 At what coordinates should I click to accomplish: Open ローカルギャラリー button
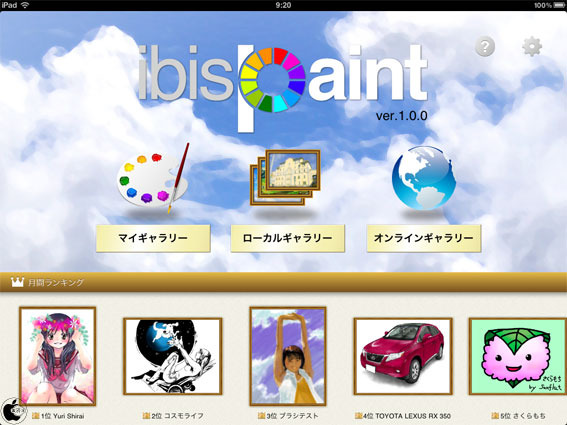tap(287, 238)
